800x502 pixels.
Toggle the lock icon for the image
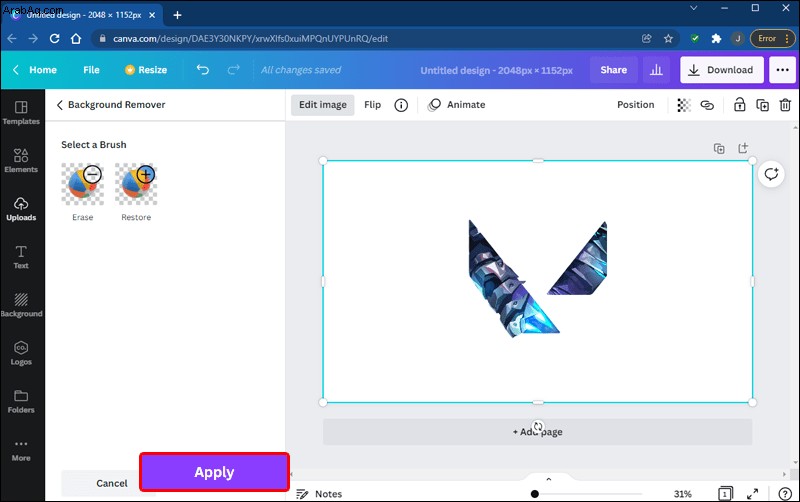739,105
